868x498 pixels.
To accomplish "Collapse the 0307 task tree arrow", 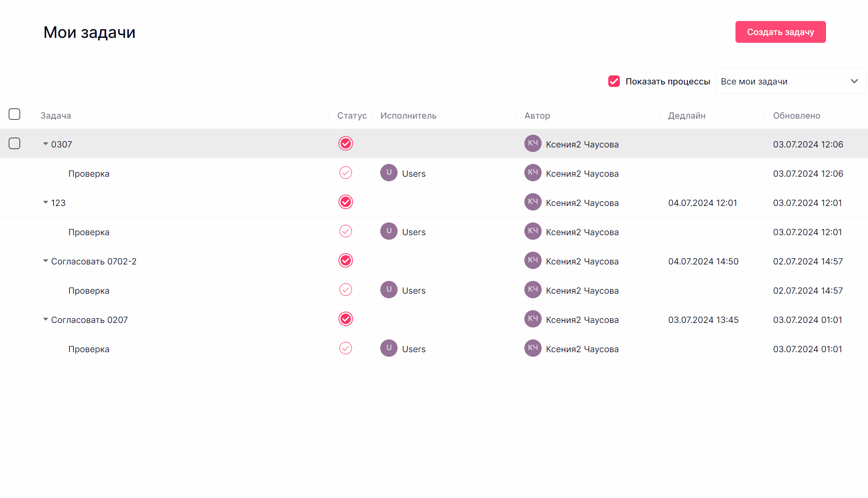I will 45,144.
